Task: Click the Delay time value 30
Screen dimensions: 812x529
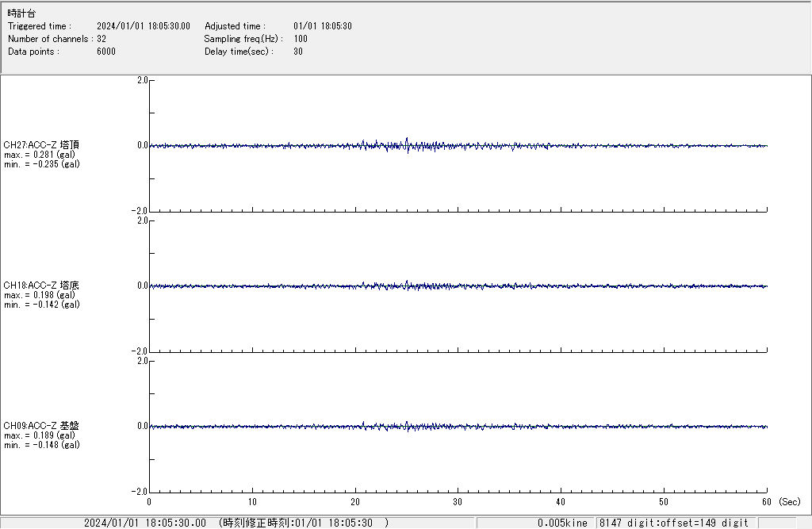Action: 298,52
